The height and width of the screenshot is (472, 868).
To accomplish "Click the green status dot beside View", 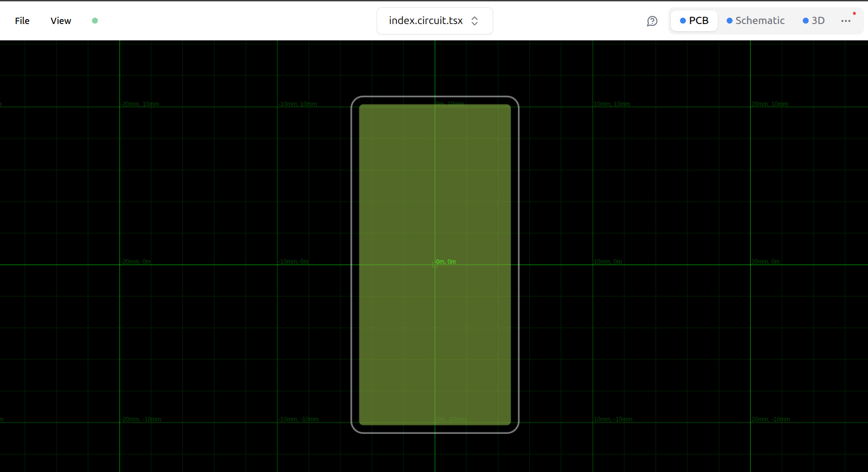I will pos(95,20).
